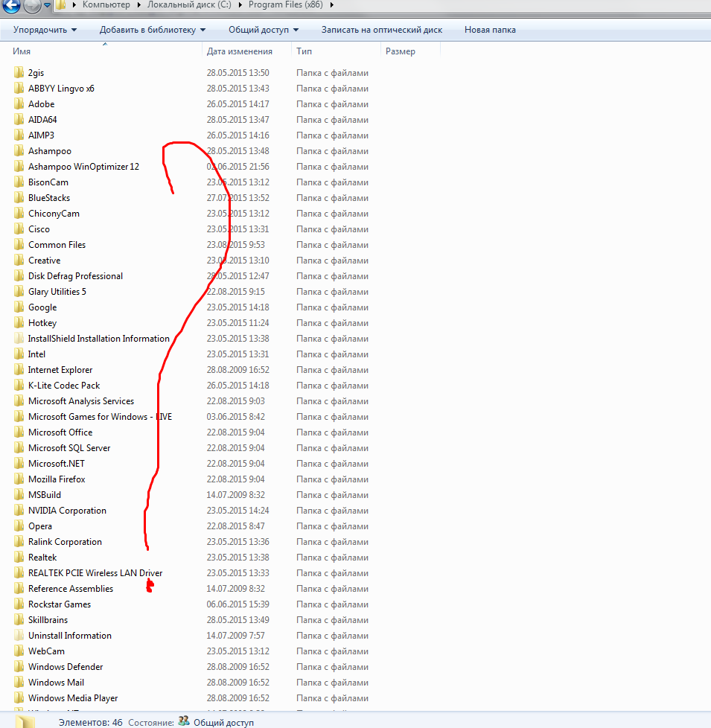Sort by the Тип column header
The width and height of the screenshot is (711, 728).
pos(305,51)
